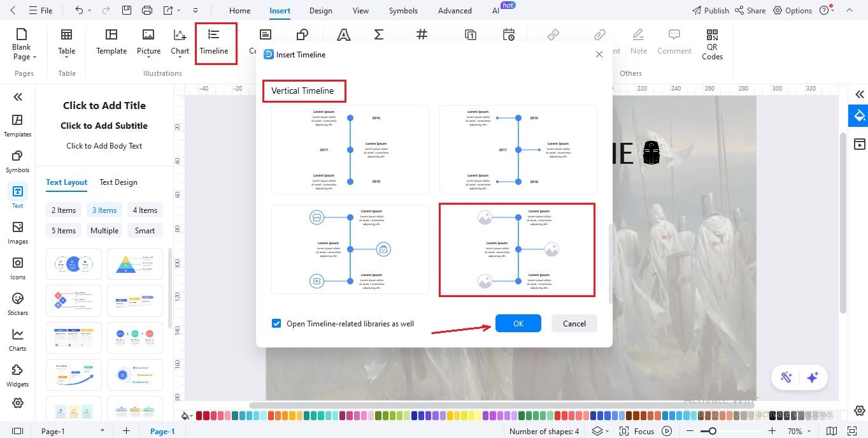
Task: Open the Templates sidebar panel
Action: click(x=18, y=126)
